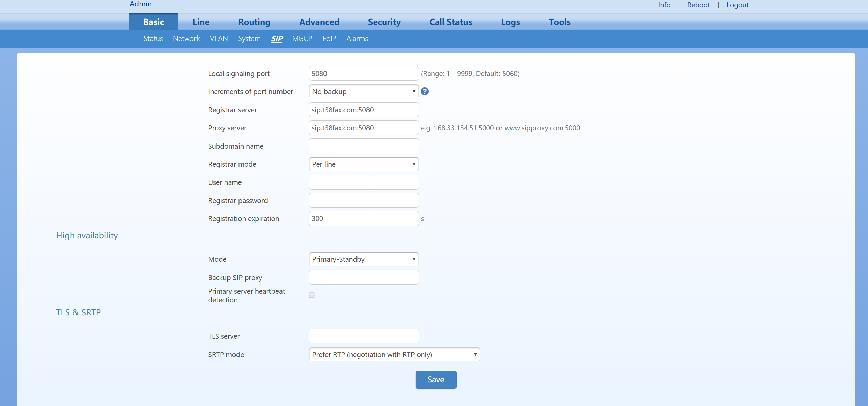Open the Network submenu

click(186, 38)
